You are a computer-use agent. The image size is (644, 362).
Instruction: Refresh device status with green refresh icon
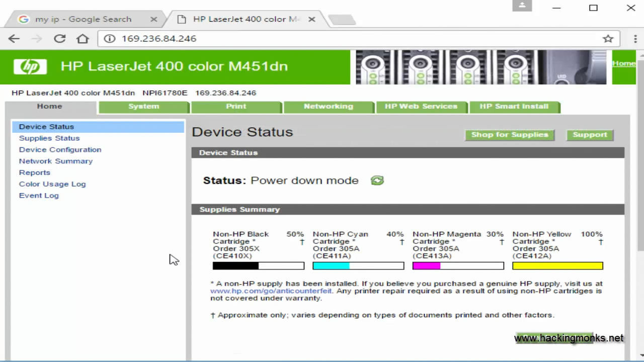pos(377,180)
